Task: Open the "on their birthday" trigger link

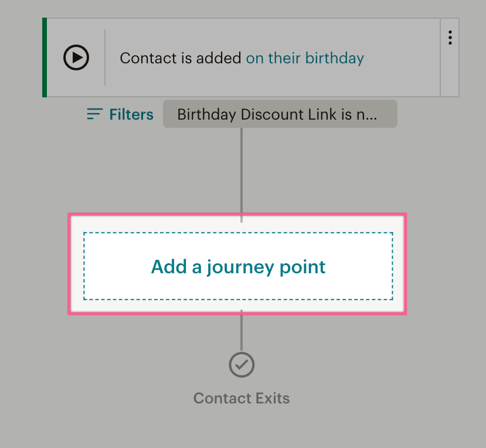Action: [x=305, y=58]
